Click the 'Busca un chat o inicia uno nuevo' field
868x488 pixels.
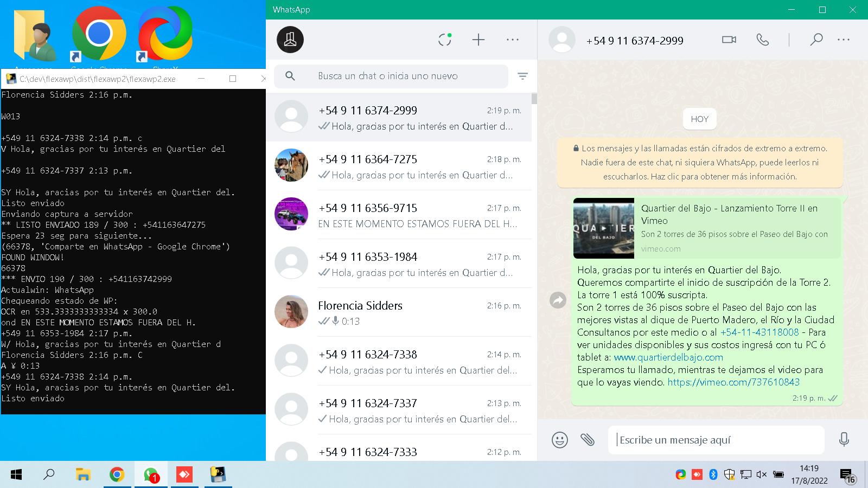coord(391,76)
